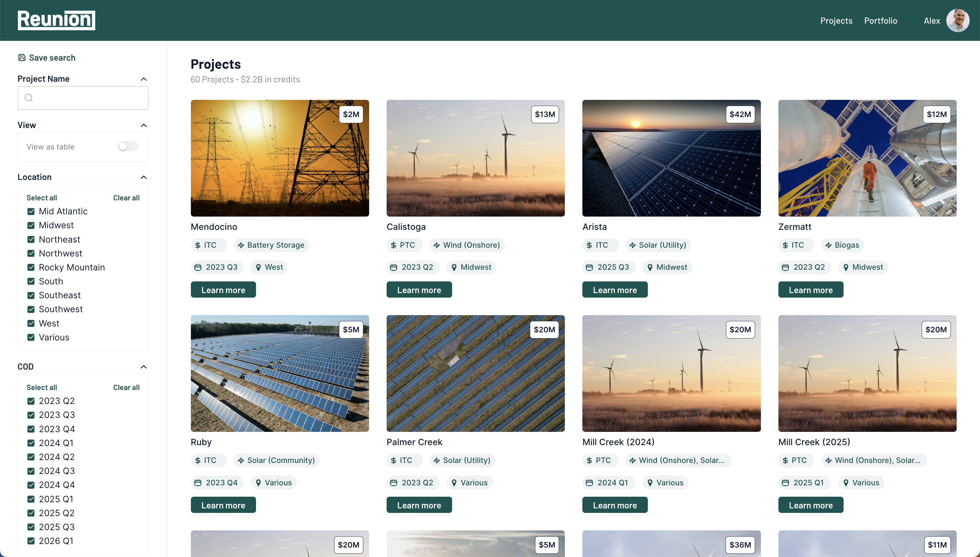980x557 pixels.
Task: Focus the Project Name search field
Action: tap(88, 98)
